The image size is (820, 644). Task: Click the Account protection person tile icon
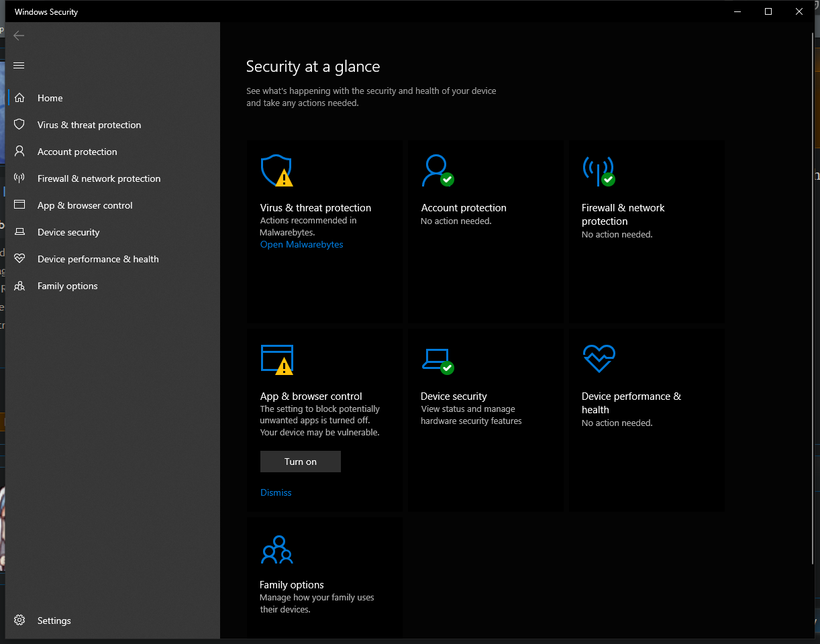[x=436, y=170]
